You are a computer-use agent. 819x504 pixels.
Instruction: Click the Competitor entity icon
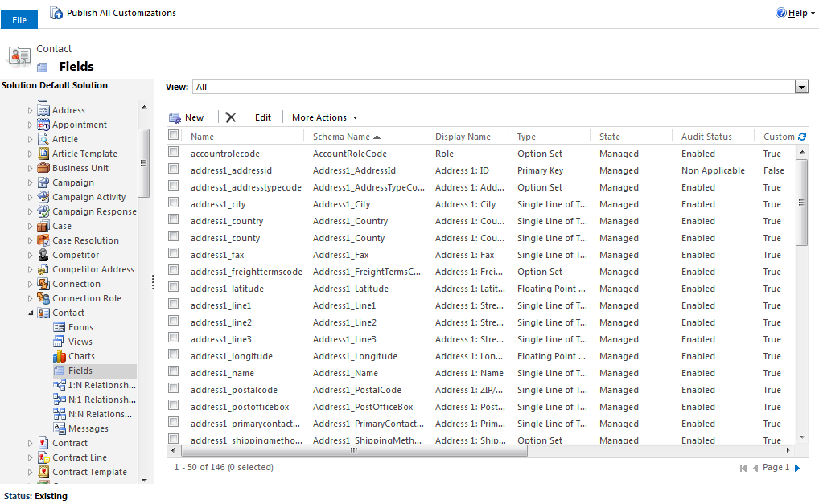tap(43, 255)
